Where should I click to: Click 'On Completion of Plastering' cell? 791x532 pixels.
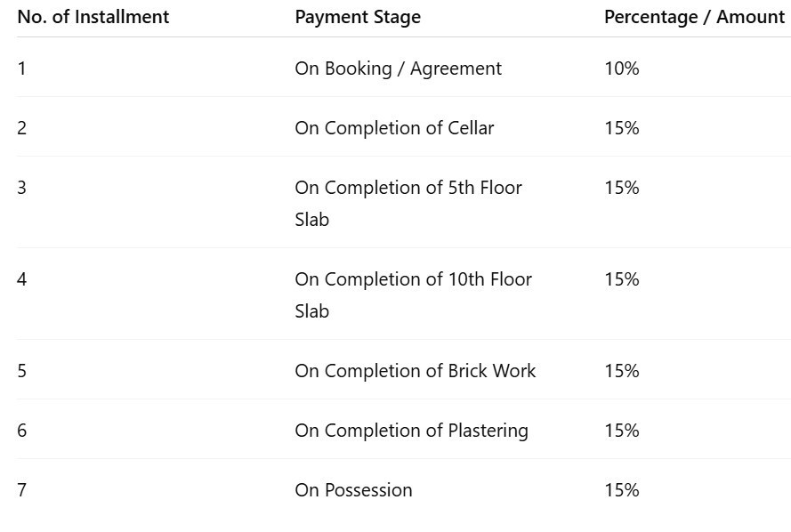click(411, 431)
